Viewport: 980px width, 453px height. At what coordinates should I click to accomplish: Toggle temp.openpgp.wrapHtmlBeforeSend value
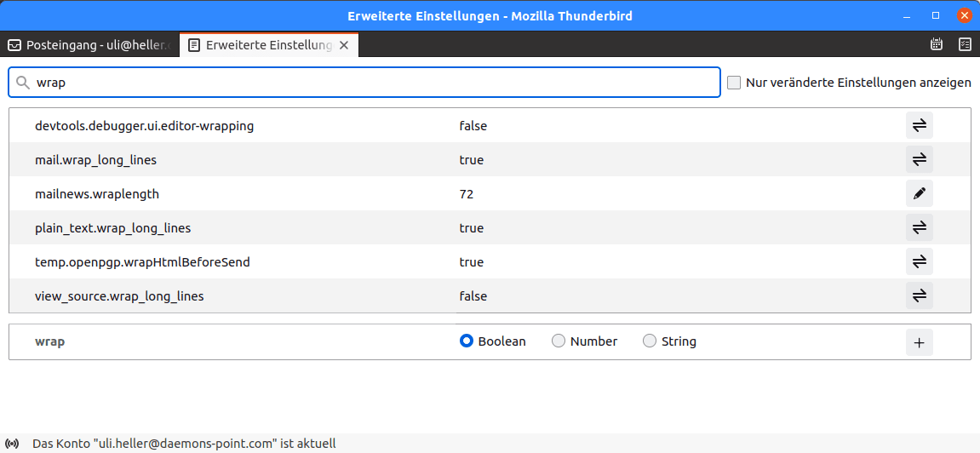[x=919, y=262]
